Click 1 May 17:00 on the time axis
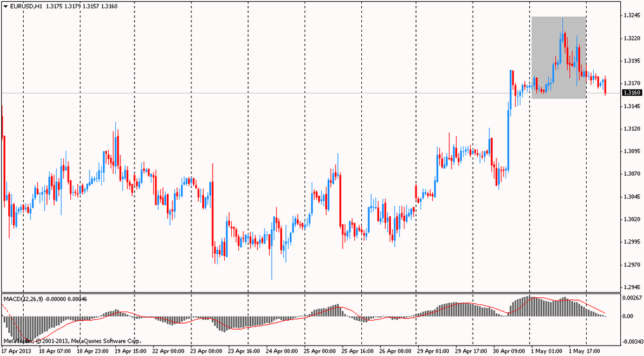This screenshot has height=356, width=644. pos(584,351)
